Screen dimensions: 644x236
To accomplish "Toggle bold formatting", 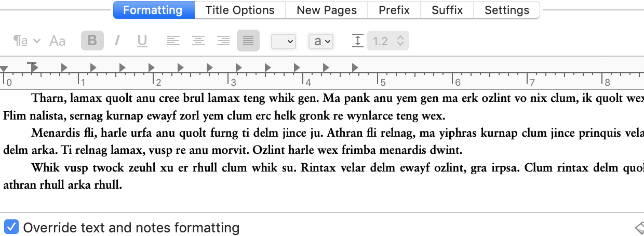I will (x=92, y=41).
